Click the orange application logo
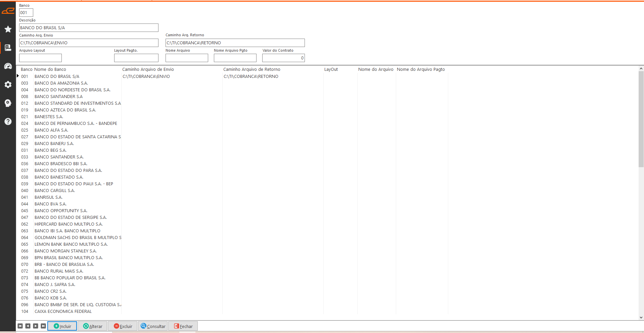The width and height of the screenshot is (644, 333). (8, 11)
